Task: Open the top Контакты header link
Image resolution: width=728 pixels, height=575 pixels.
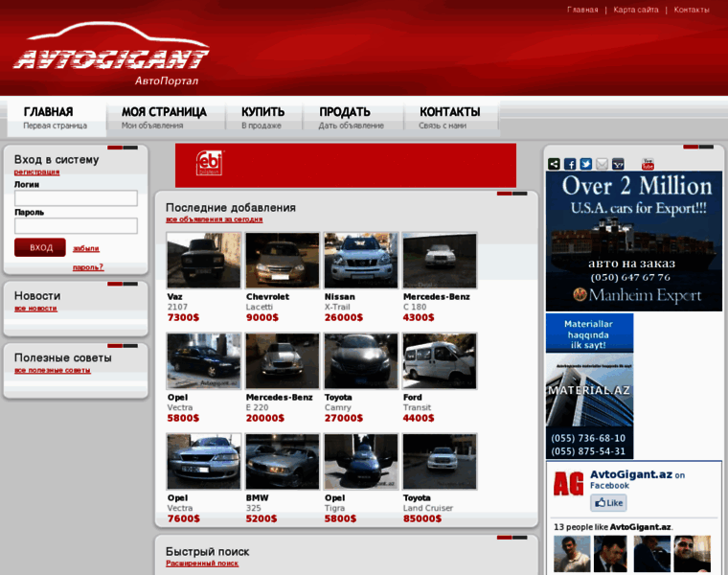Action: point(692,10)
